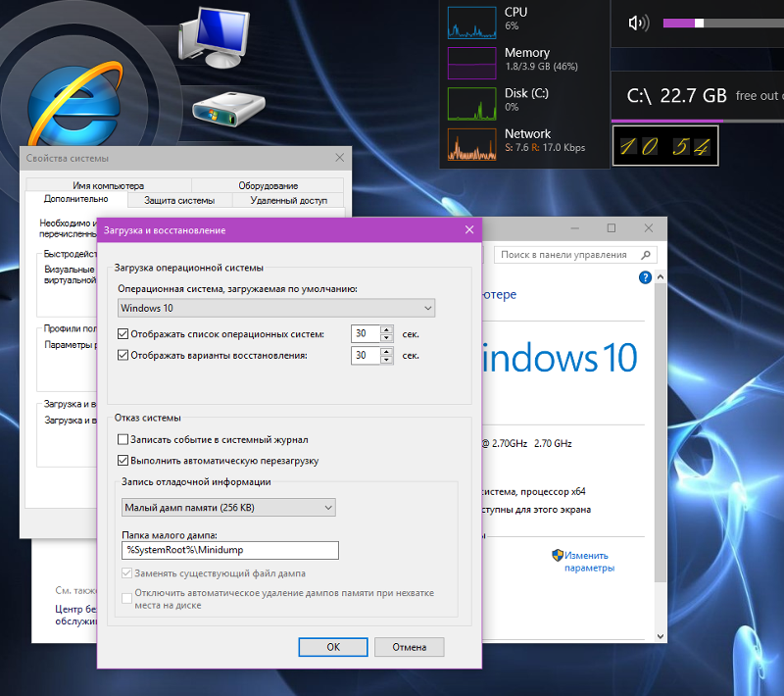784x696 pixels.
Task: Click the scrollbar down arrow in control panel
Action: point(660,636)
